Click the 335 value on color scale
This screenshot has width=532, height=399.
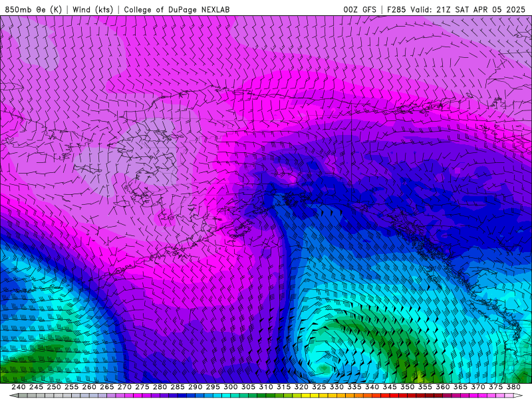pyautogui.click(x=354, y=387)
